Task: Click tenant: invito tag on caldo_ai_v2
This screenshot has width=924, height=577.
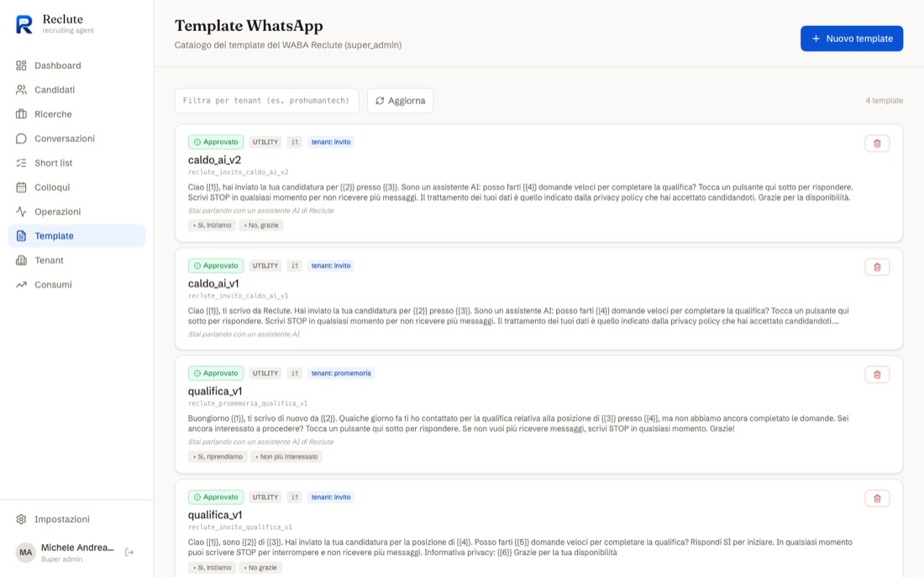Action: (x=331, y=142)
